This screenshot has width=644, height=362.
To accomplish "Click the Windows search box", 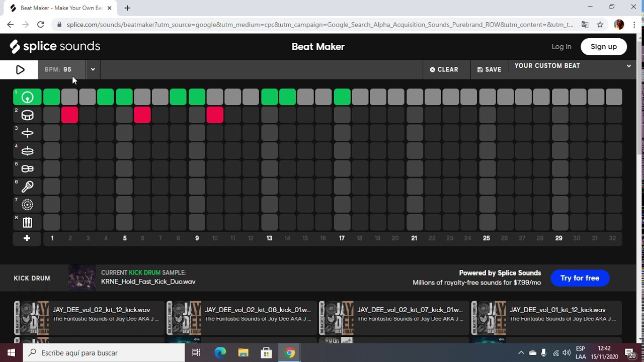I will tap(104, 353).
